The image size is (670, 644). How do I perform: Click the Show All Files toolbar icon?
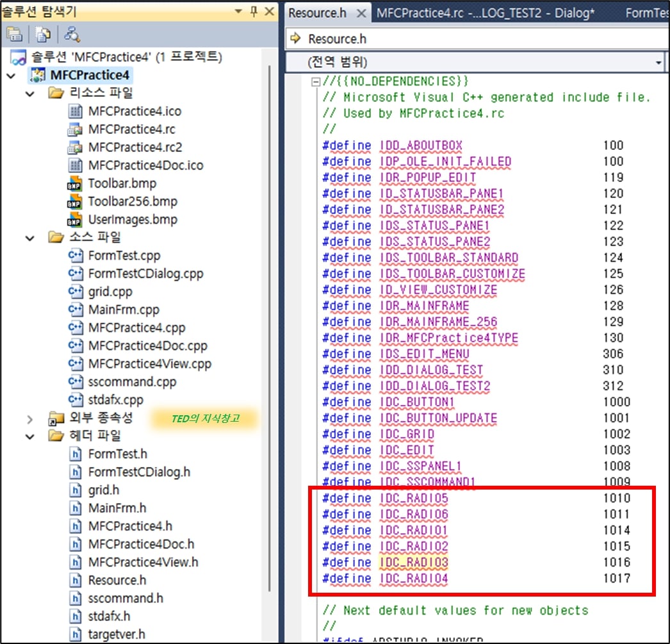click(43, 35)
